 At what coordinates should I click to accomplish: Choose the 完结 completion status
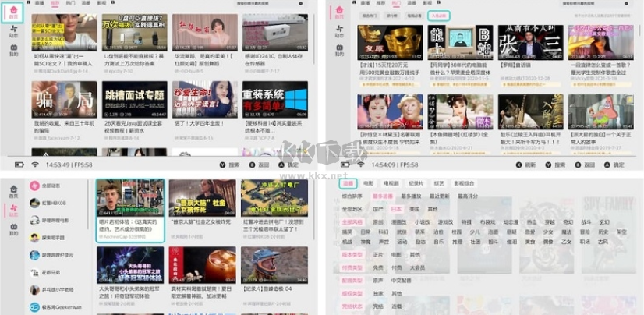click(378, 306)
